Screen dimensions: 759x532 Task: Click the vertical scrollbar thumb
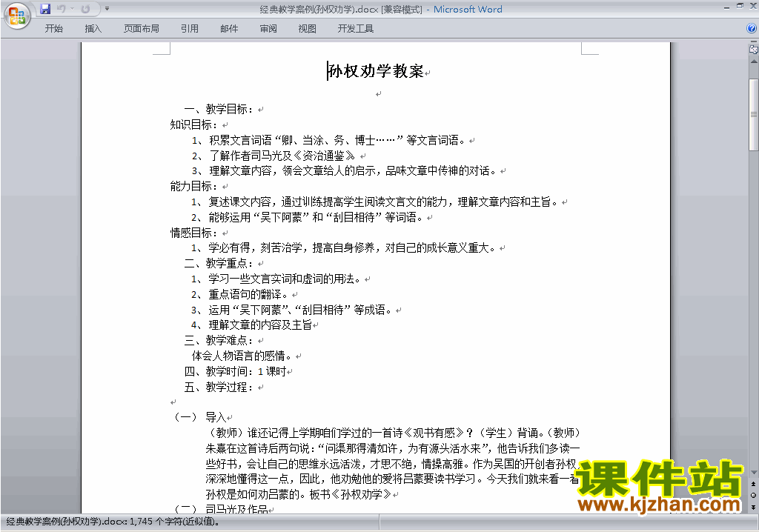click(x=753, y=115)
